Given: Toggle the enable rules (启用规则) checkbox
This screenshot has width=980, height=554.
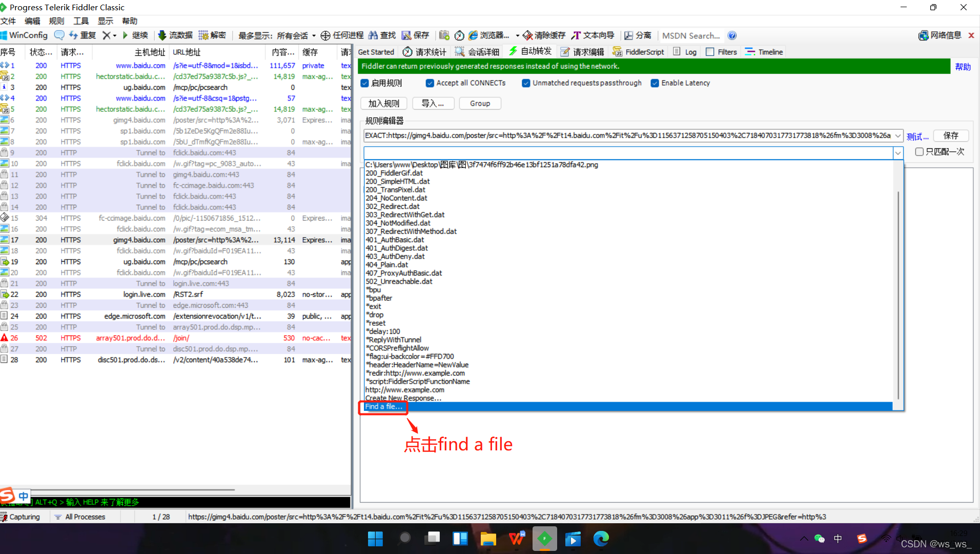Looking at the screenshot, I should [364, 83].
